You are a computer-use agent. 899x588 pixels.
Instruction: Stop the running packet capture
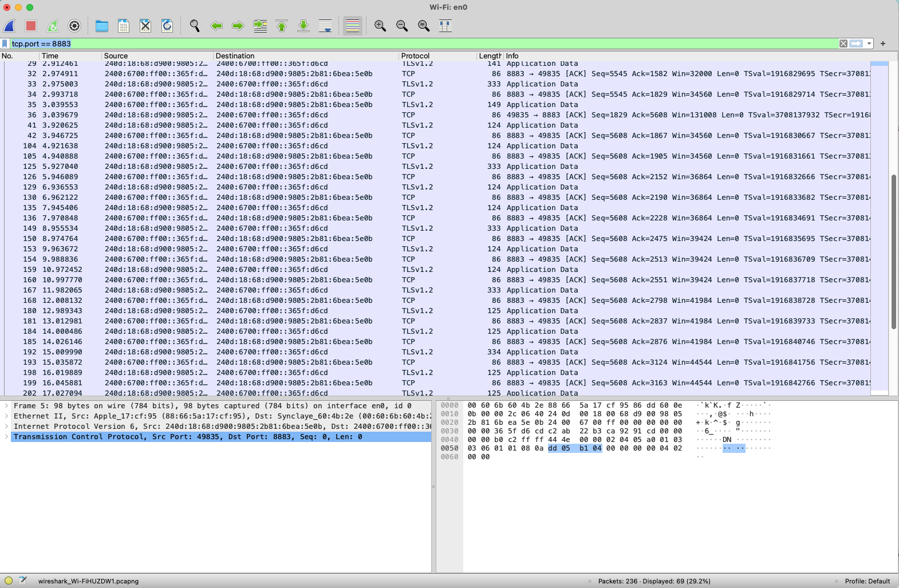tap(31, 26)
